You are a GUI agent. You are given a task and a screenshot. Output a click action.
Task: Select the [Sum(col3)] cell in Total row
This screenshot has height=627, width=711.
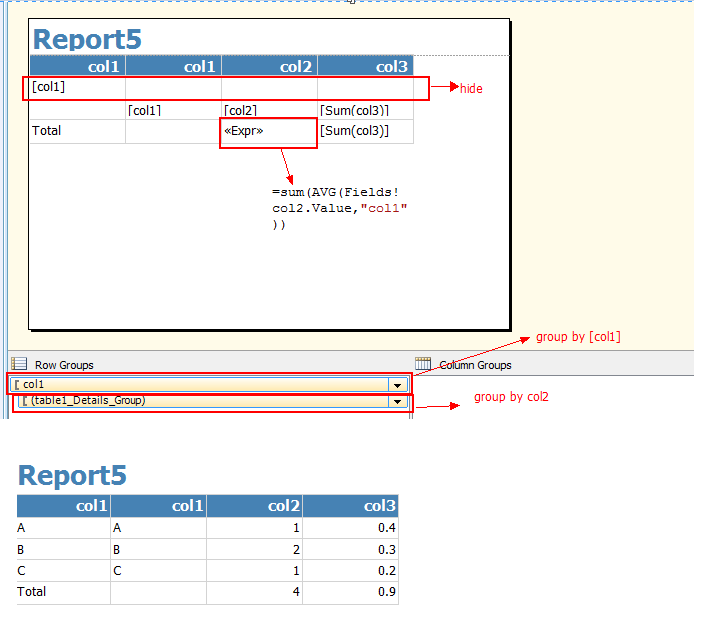tap(365, 131)
